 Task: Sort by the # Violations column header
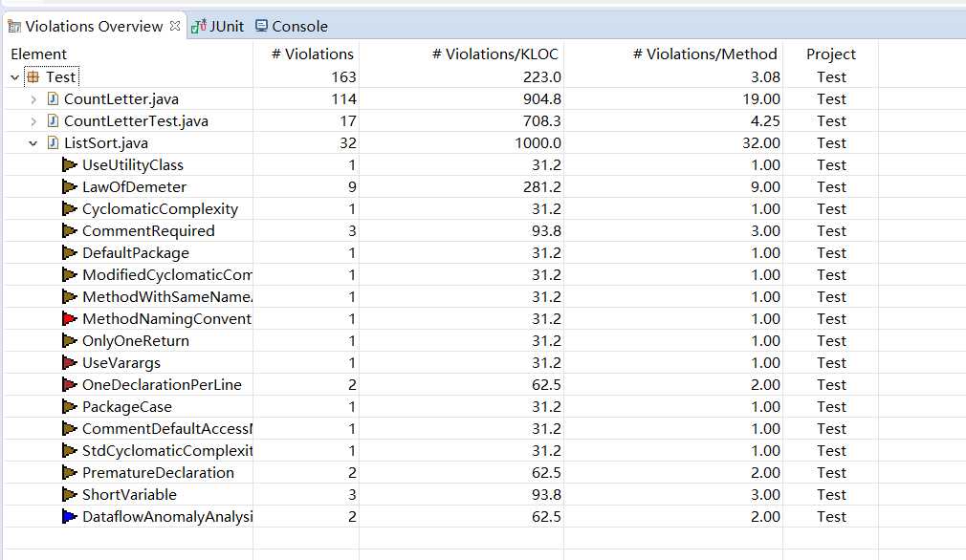tap(313, 54)
